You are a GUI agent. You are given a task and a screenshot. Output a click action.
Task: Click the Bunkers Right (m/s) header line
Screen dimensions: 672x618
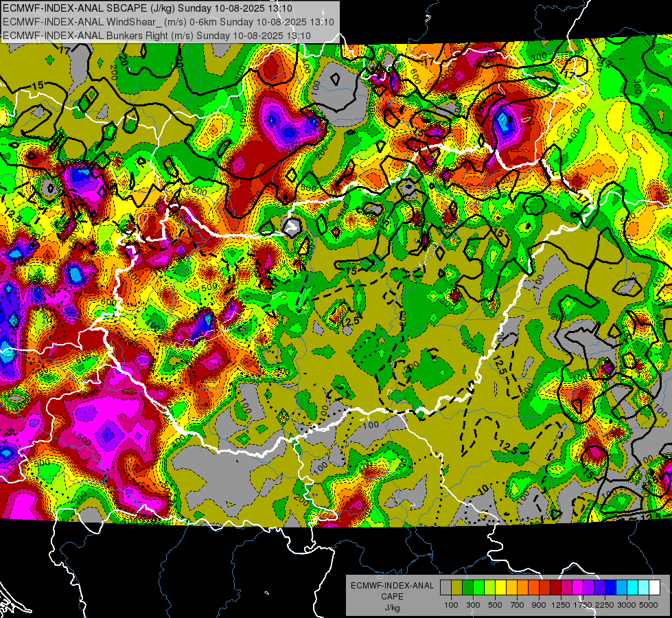click(x=157, y=36)
